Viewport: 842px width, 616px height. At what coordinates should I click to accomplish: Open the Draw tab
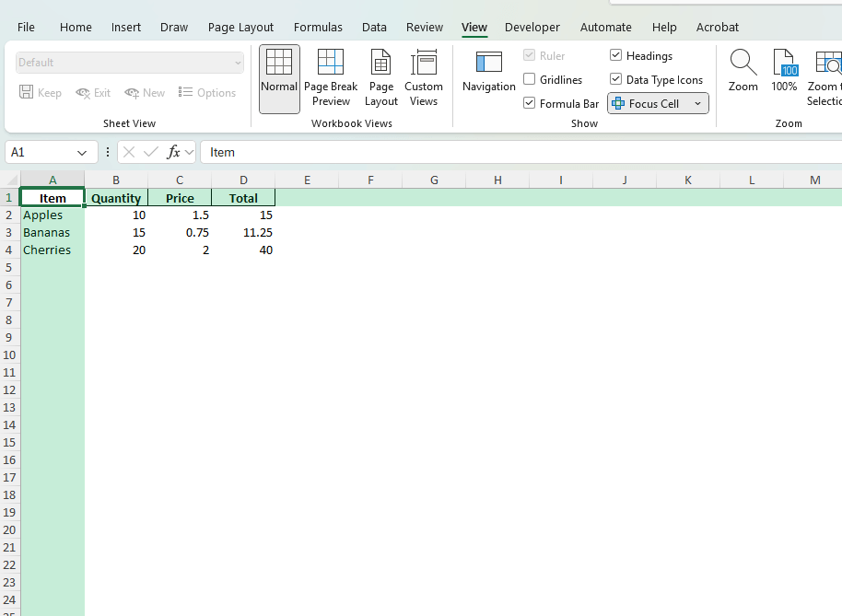(174, 28)
